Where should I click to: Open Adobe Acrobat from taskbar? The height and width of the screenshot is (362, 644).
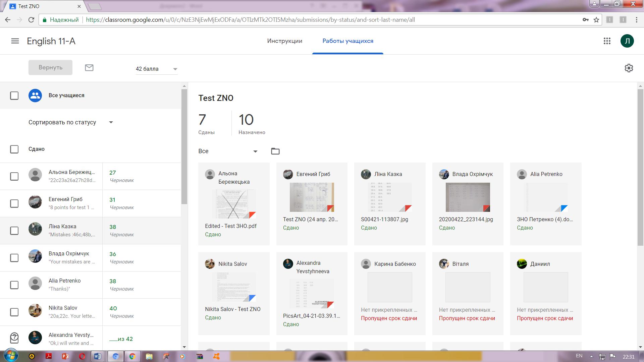[49, 356]
